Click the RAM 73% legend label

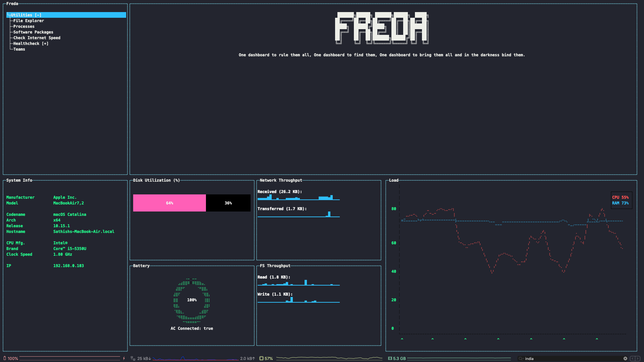tap(620, 203)
